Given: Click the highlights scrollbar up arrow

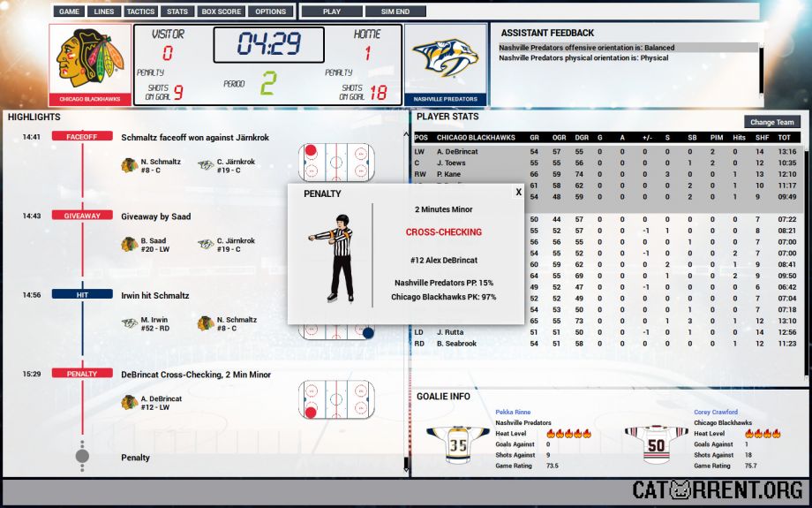Looking at the screenshot, I should [406, 134].
